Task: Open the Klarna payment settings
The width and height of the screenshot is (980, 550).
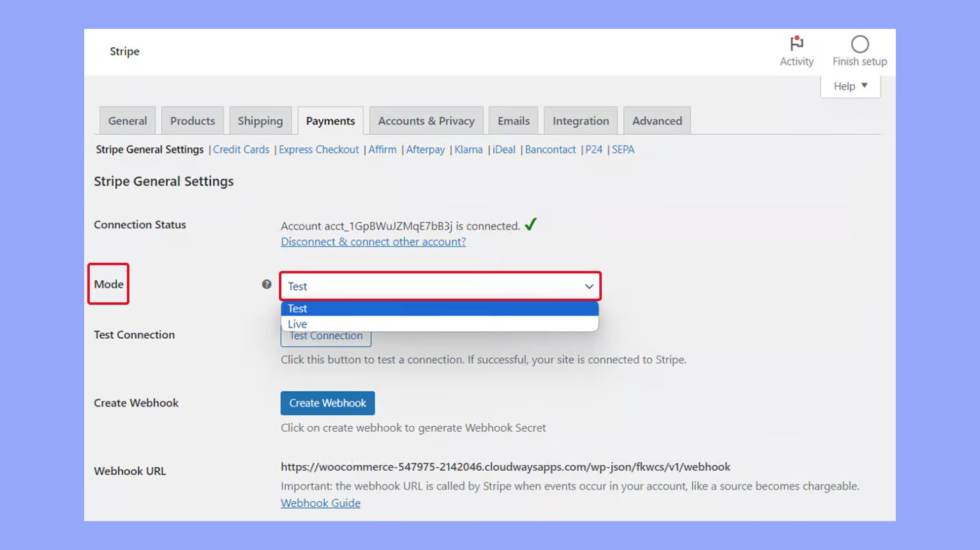Action: pyautogui.click(x=468, y=149)
